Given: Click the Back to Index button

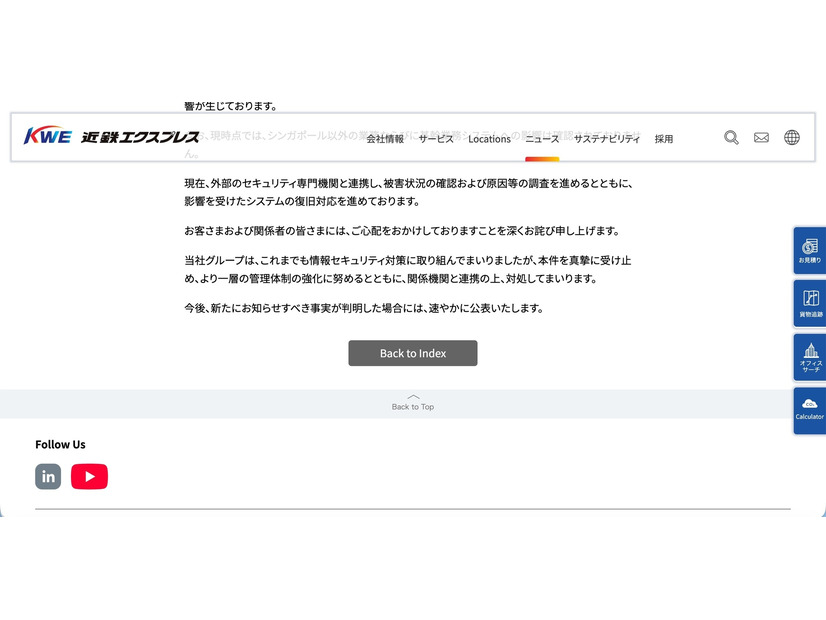Looking at the screenshot, I should coord(413,353).
